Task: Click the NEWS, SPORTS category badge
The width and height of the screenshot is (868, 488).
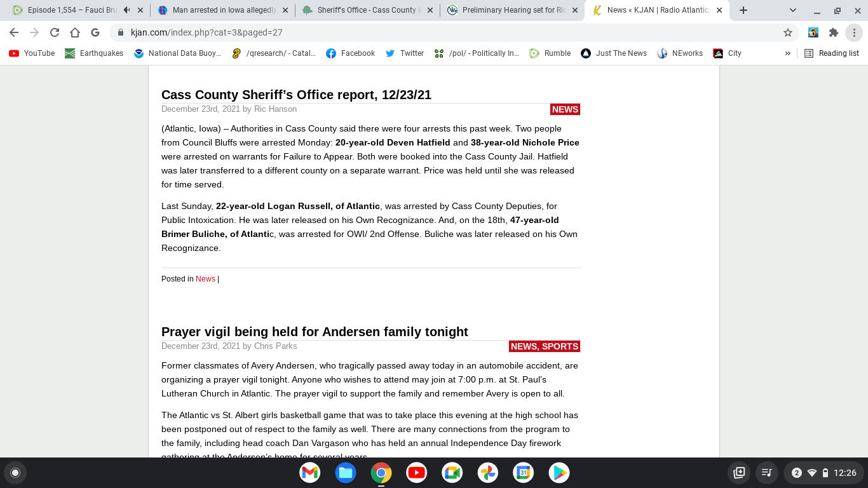Action: coord(545,346)
